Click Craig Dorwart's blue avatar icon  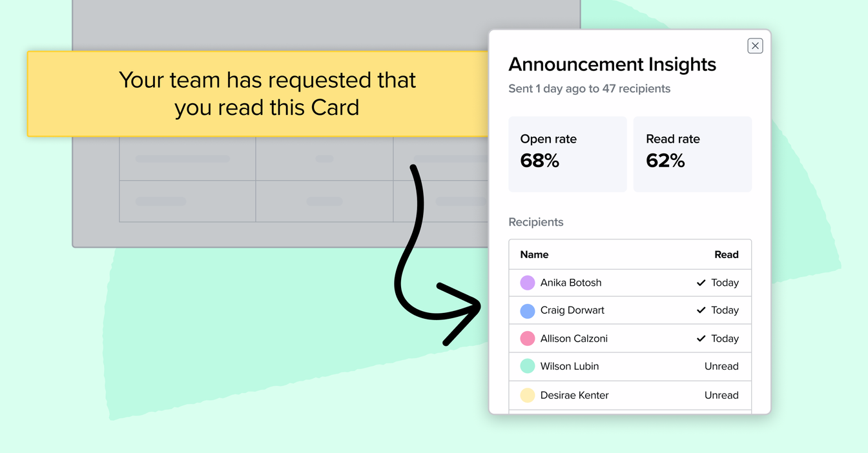tap(527, 310)
